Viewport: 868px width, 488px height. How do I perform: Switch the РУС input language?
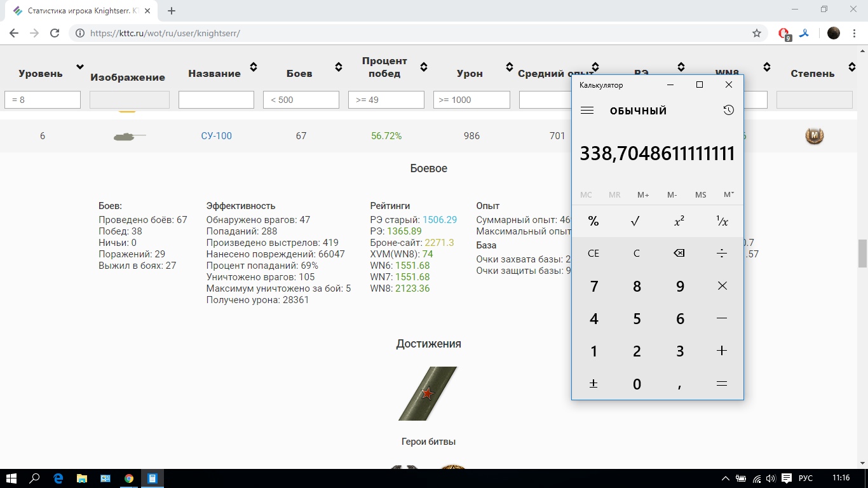[805, 478]
